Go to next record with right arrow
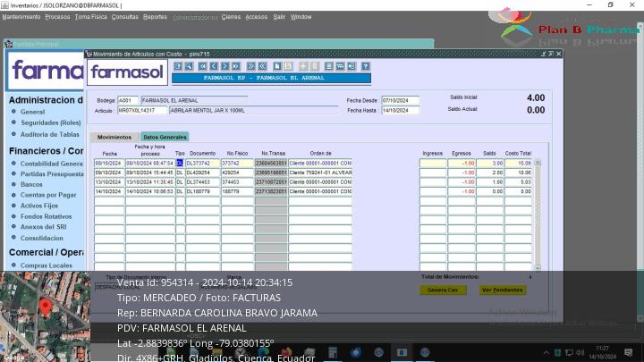Image resolution: width=644 pixels, height=362 pixels. tap(225, 66)
